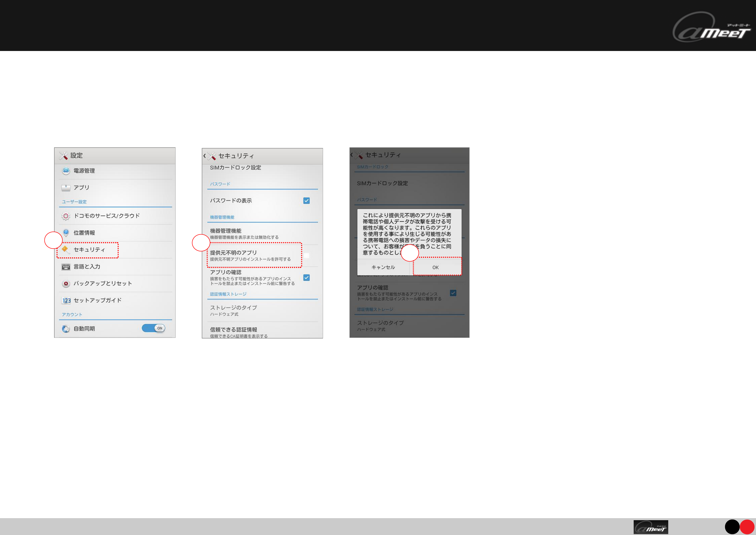756x535 pixels.
Task: Click the black circle in footer
Action: pos(732,527)
